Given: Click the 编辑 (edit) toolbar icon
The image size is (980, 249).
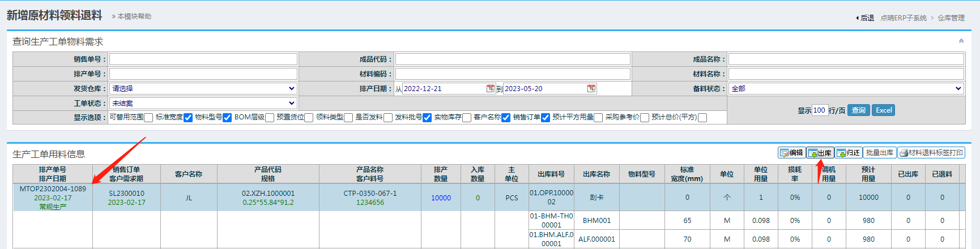Looking at the screenshot, I should coord(785,153).
